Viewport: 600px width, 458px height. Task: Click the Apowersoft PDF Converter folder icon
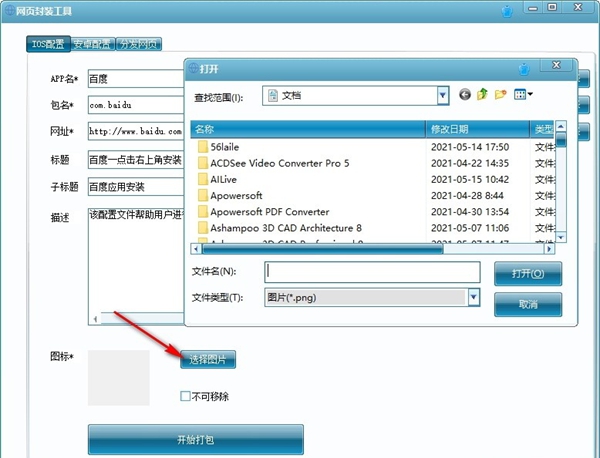(x=202, y=212)
